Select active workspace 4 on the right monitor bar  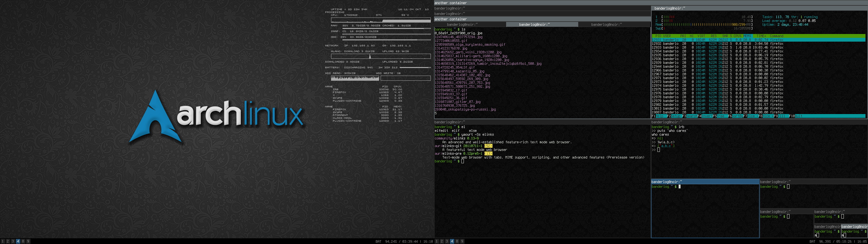point(452,241)
